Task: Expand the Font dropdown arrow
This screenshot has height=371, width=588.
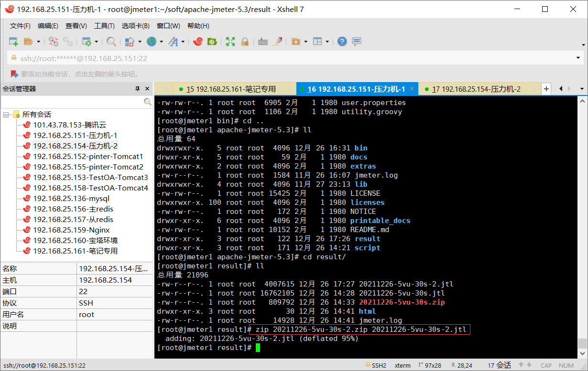Action: (x=183, y=42)
